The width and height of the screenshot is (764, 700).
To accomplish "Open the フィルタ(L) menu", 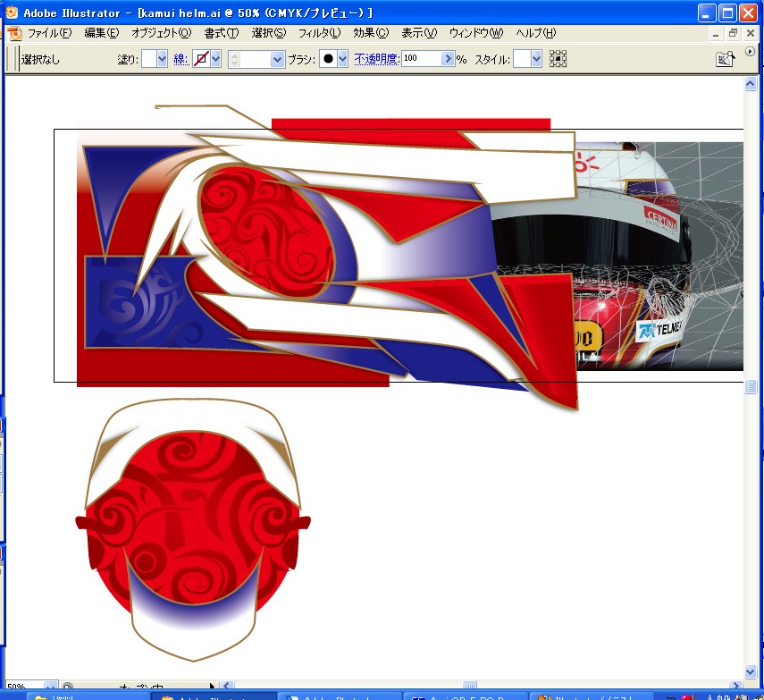I will pos(319,33).
